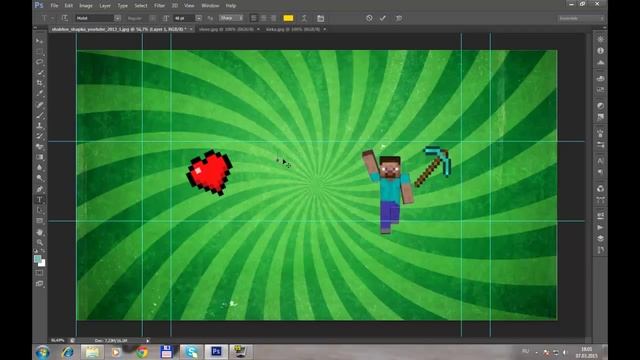
Task: Select the Lasso tool
Action: click(40, 62)
